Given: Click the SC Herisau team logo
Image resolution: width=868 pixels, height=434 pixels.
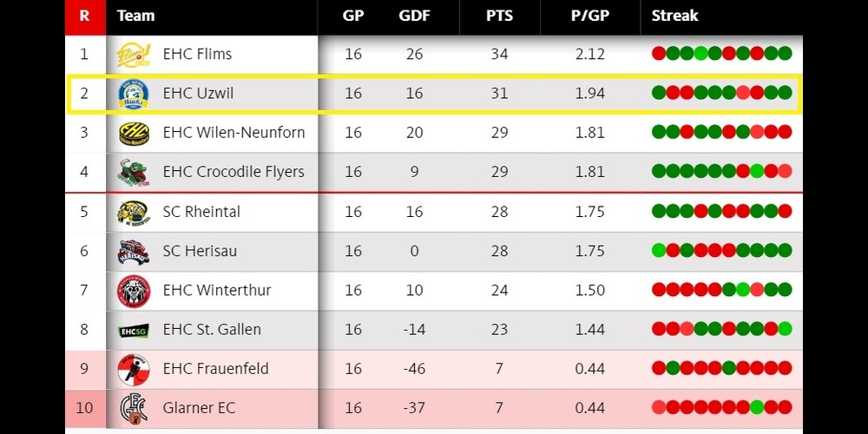Looking at the screenshot, I should [134, 251].
